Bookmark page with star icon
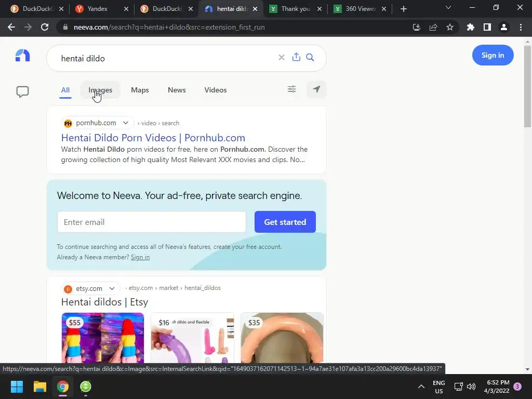Image resolution: width=532 pixels, height=399 pixels. click(450, 27)
